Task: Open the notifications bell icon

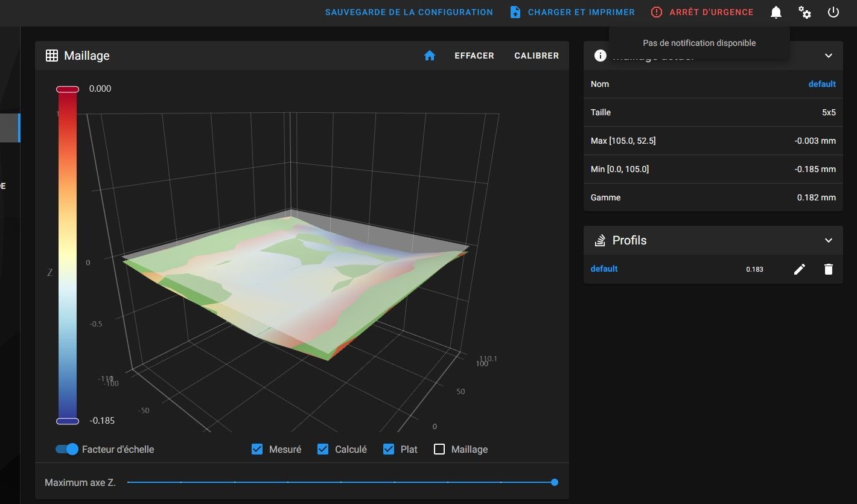Action: point(776,12)
